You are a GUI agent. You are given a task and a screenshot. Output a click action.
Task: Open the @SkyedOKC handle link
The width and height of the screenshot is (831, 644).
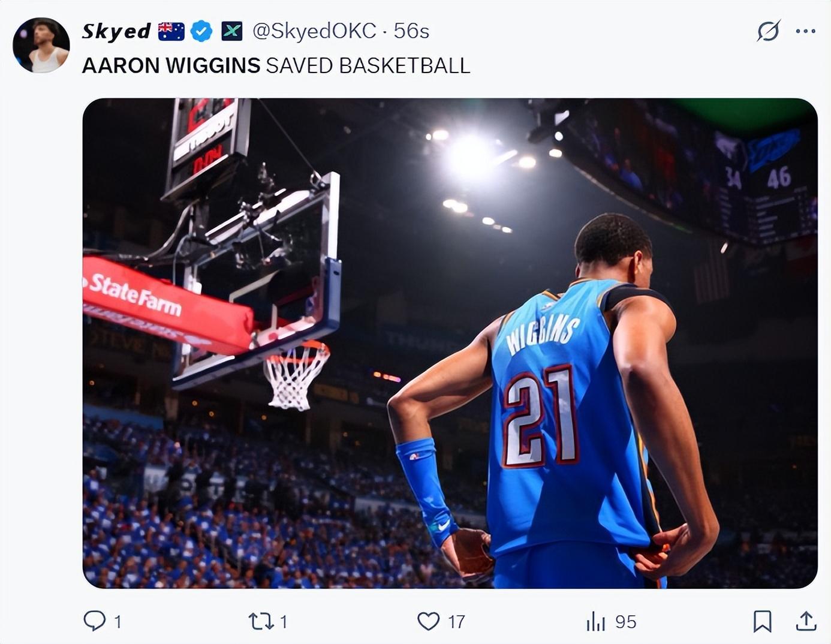(x=314, y=31)
